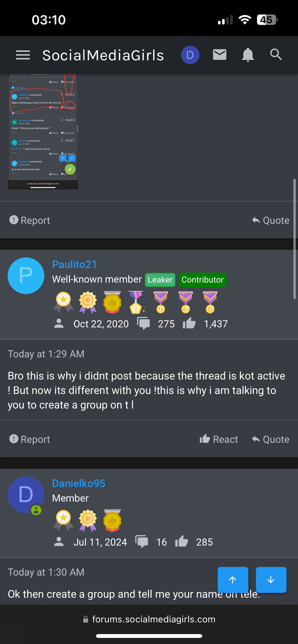Open the Paulito21 username link
The width and height of the screenshot is (298, 644).
tap(74, 265)
